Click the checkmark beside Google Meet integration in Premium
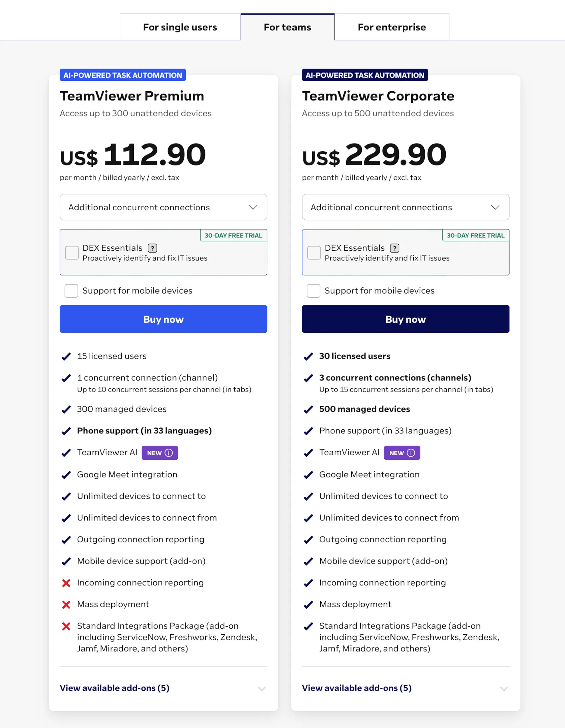The height and width of the screenshot is (728, 565). (66, 475)
